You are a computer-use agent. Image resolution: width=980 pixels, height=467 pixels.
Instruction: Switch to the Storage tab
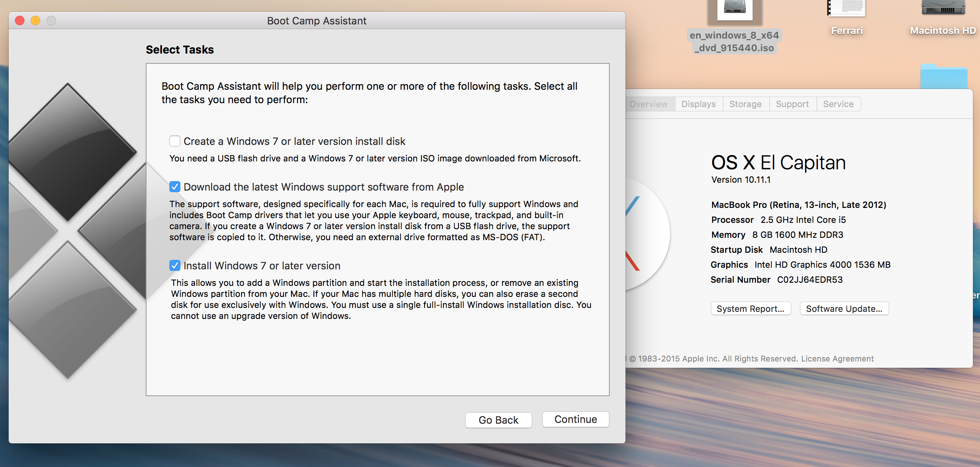[746, 104]
